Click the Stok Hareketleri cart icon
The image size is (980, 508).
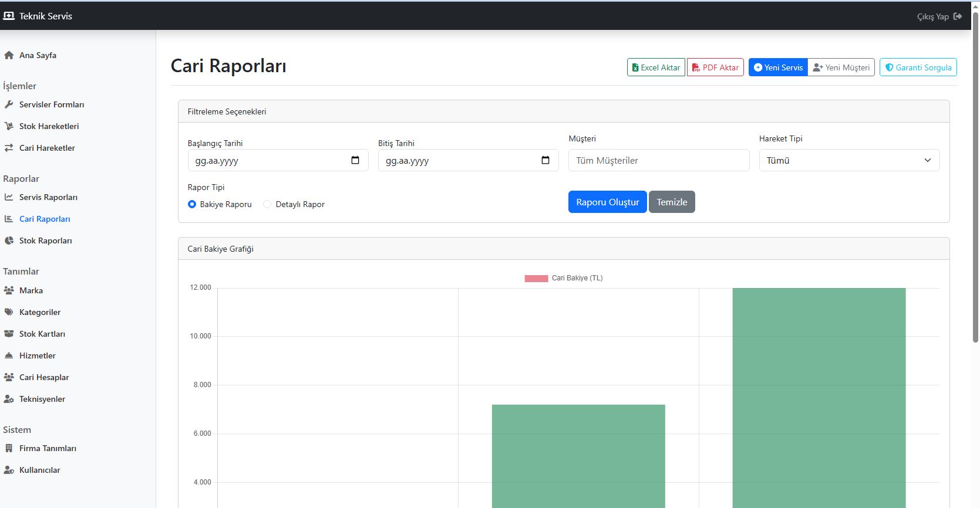click(9, 126)
